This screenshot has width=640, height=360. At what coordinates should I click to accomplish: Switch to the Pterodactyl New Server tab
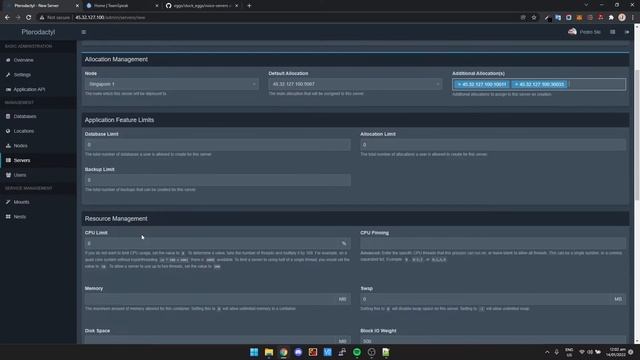[x=40, y=6]
